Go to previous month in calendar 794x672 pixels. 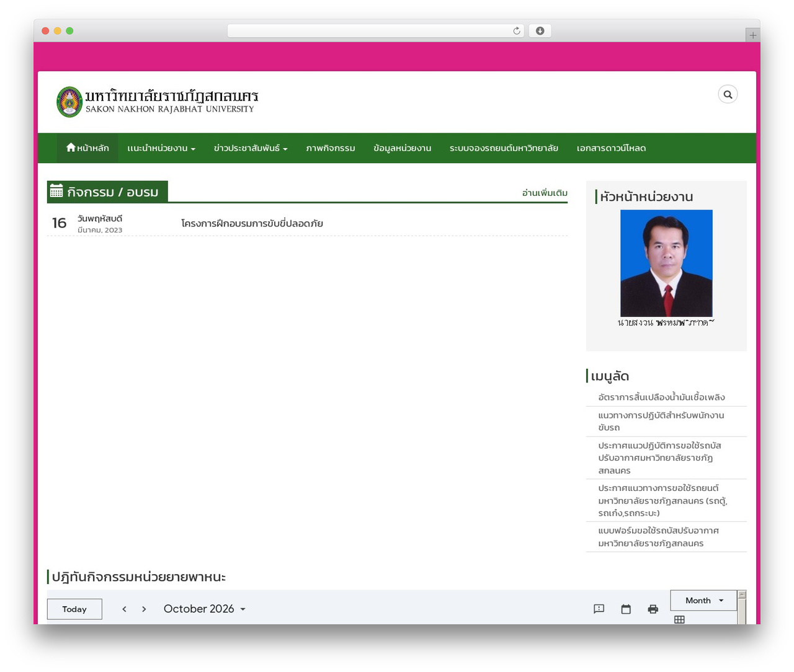pyautogui.click(x=124, y=609)
